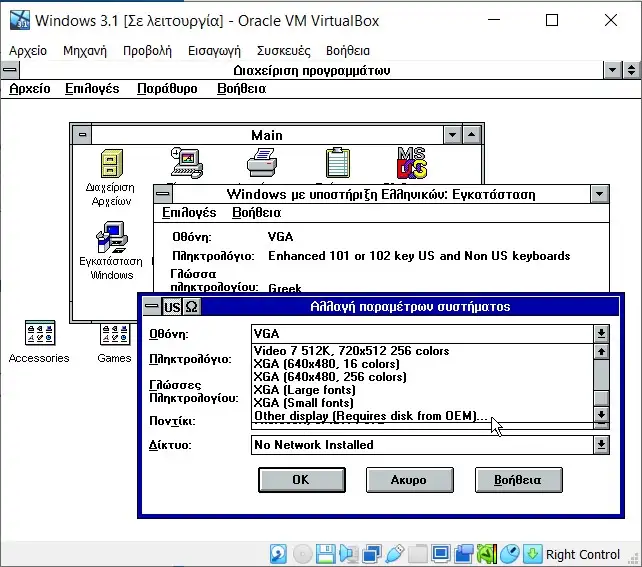Click the Windows 3.1 VirtualBox title bar icon

pos(20,20)
